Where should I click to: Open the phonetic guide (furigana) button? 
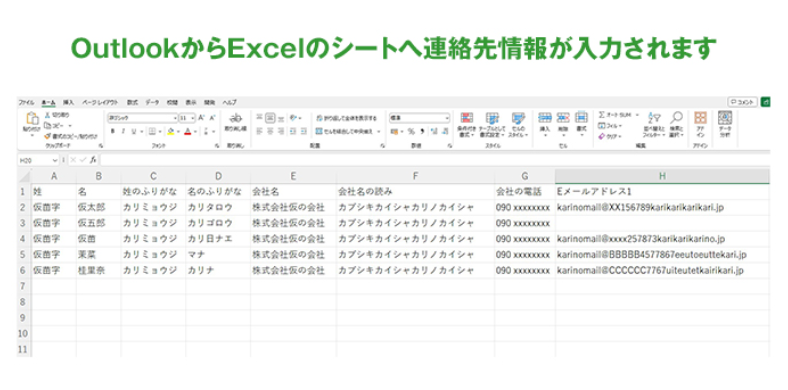[x=207, y=131]
